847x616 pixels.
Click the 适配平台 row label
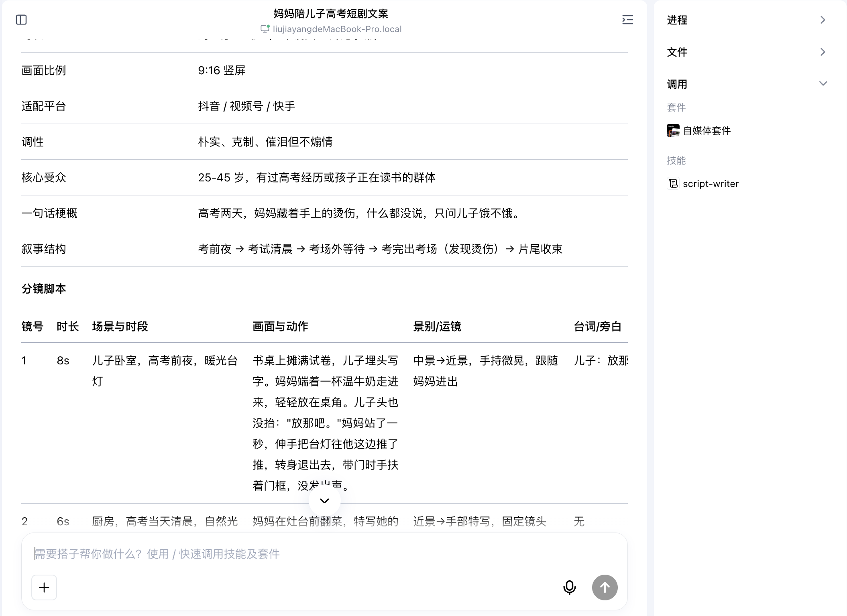pos(44,106)
